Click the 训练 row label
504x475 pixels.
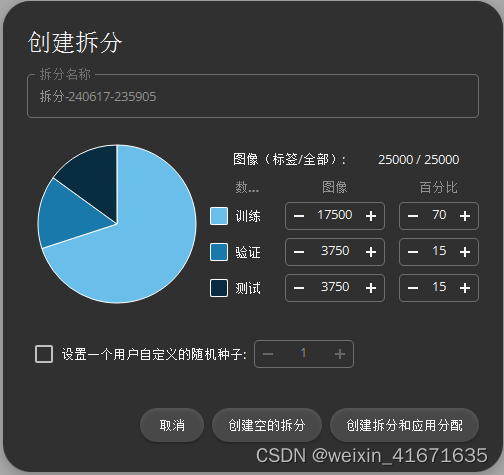[248, 216]
